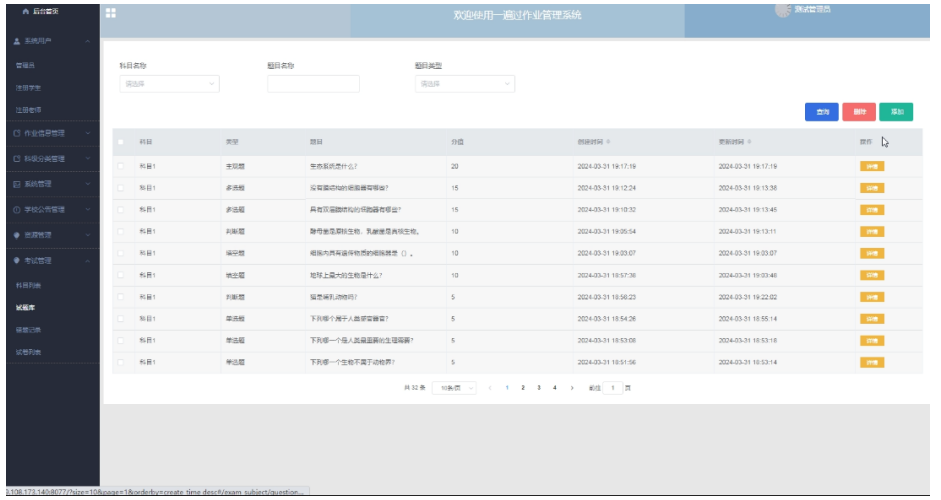Click the 分值 column header
The height and width of the screenshot is (500, 941).
(x=457, y=142)
